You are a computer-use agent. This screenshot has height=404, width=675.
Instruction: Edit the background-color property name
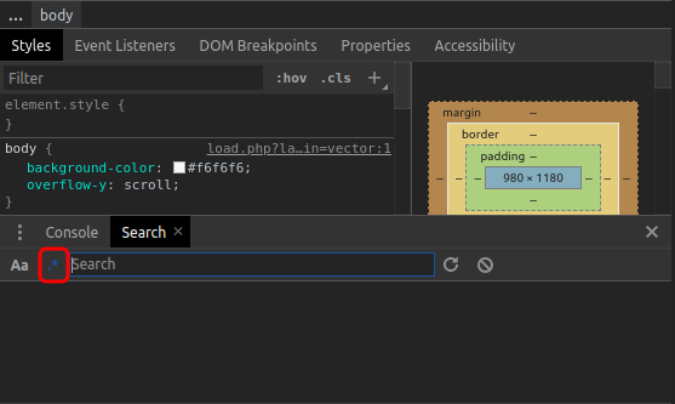(x=90, y=168)
